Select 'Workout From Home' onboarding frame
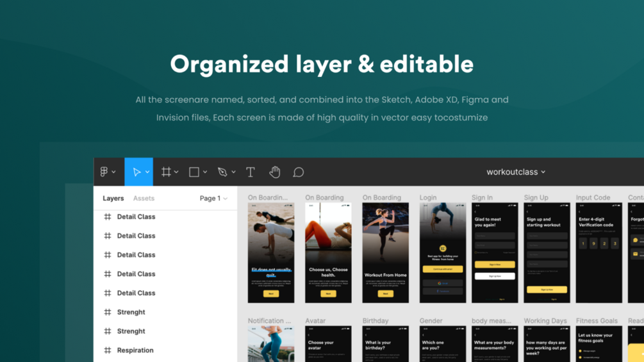 click(x=385, y=253)
